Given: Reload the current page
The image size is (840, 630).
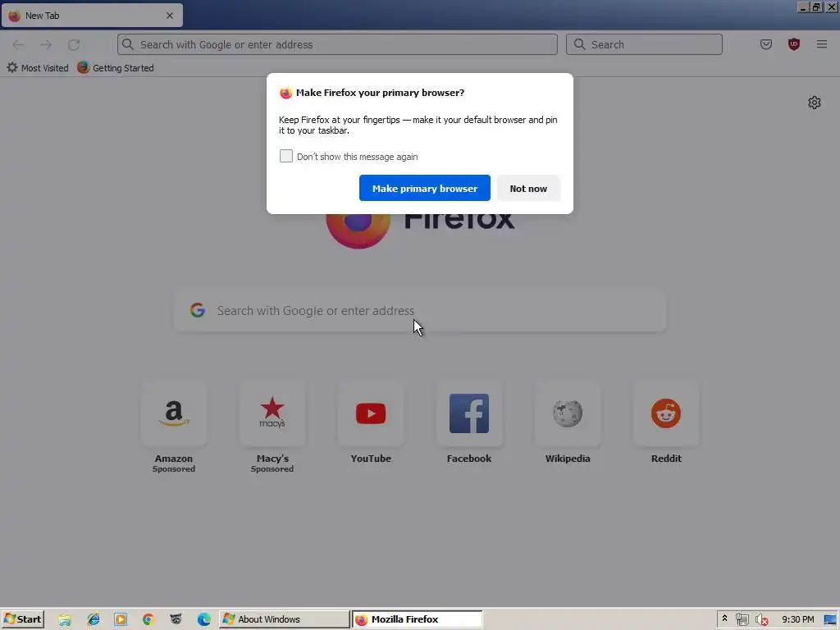Looking at the screenshot, I should point(74,44).
